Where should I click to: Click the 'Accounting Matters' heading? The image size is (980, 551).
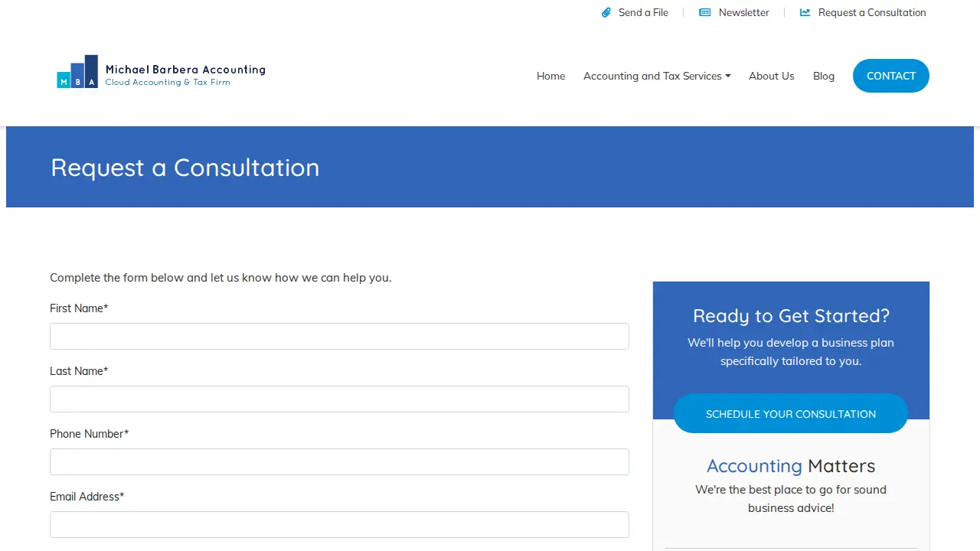coord(791,465)
